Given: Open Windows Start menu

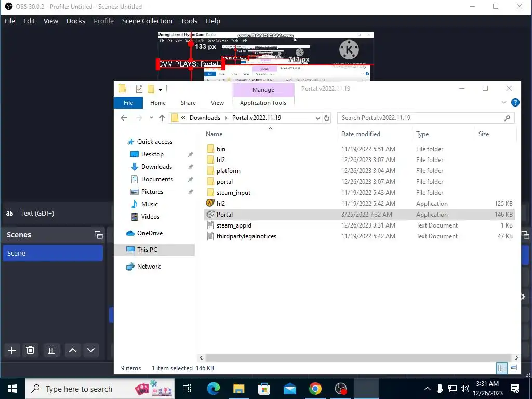Looking at the screenshot, I should [x=12, y=389].
